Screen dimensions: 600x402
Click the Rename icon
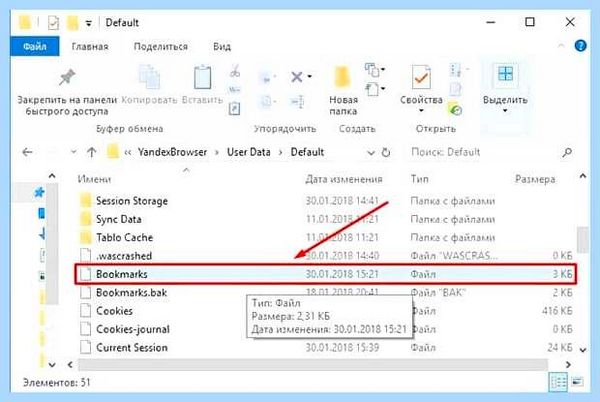click(297, 102)
